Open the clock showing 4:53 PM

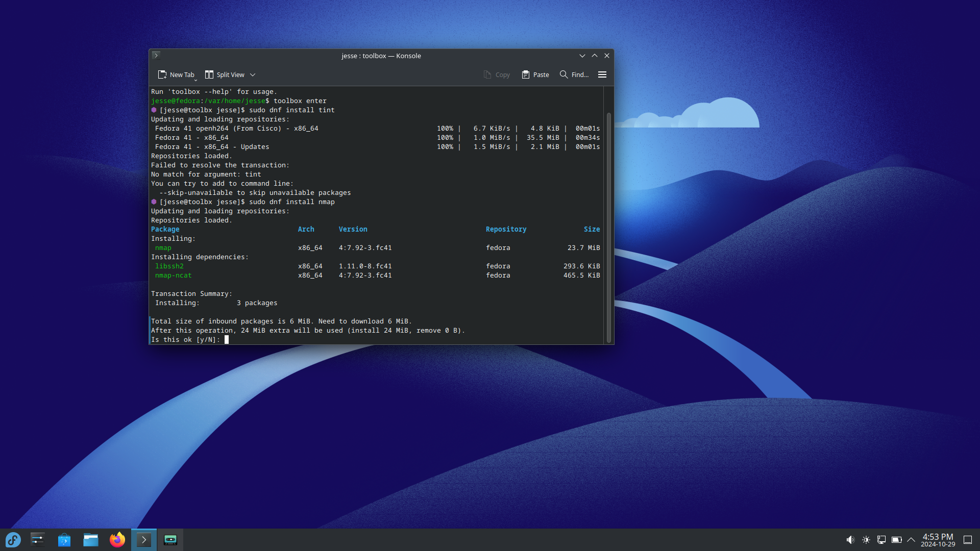pyautogui.click(x=938, y=540)
